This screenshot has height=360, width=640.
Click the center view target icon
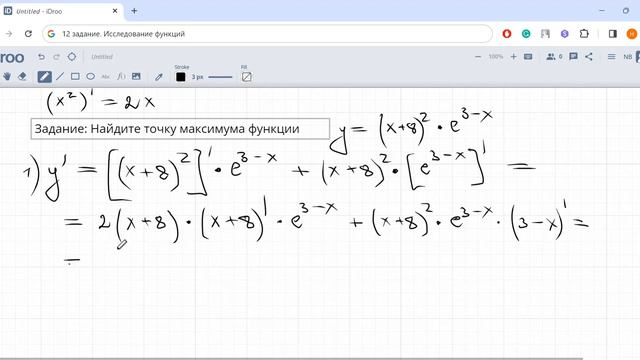point(72,57)
